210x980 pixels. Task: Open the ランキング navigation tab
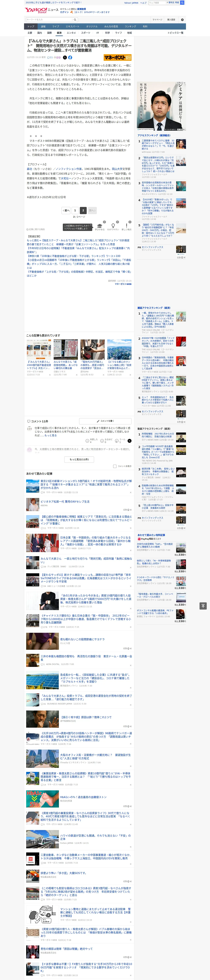130,27
